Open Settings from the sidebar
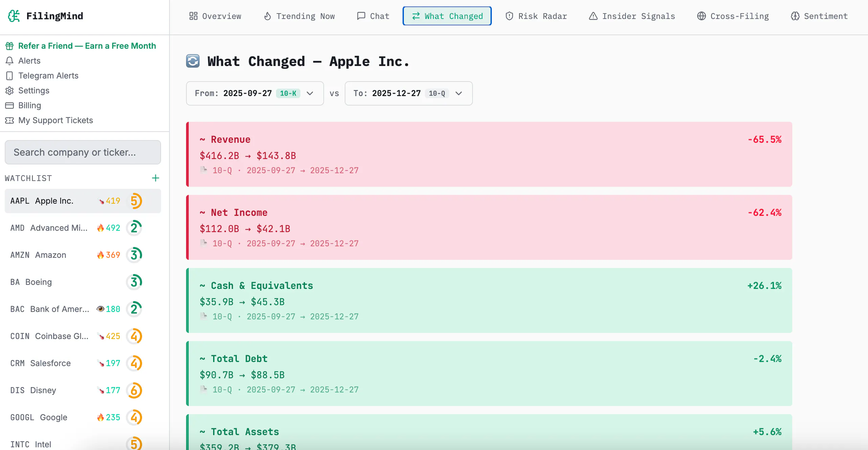The width and height of the screenshot is (868, 450). coord(27,91)
